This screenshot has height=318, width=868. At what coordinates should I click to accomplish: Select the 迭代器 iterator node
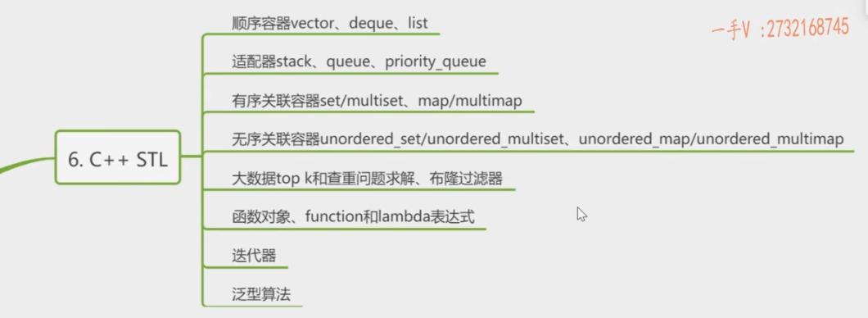(x=254, y=256)
